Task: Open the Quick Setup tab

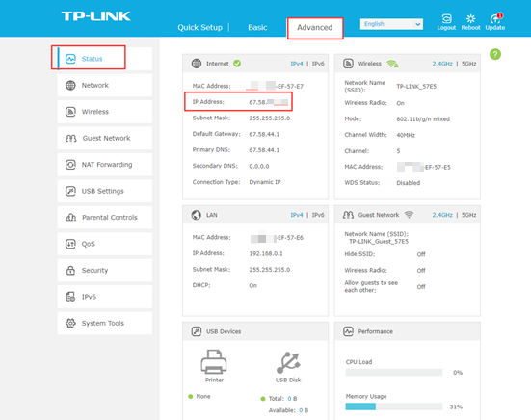Action: click(x=200, y=27)
